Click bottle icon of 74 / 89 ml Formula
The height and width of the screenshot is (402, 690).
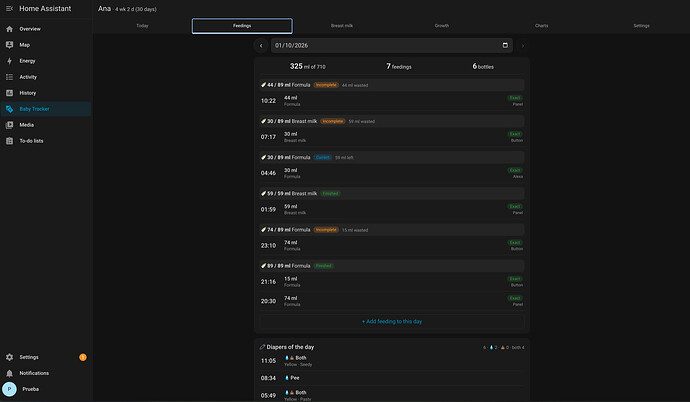pos(263,230)
